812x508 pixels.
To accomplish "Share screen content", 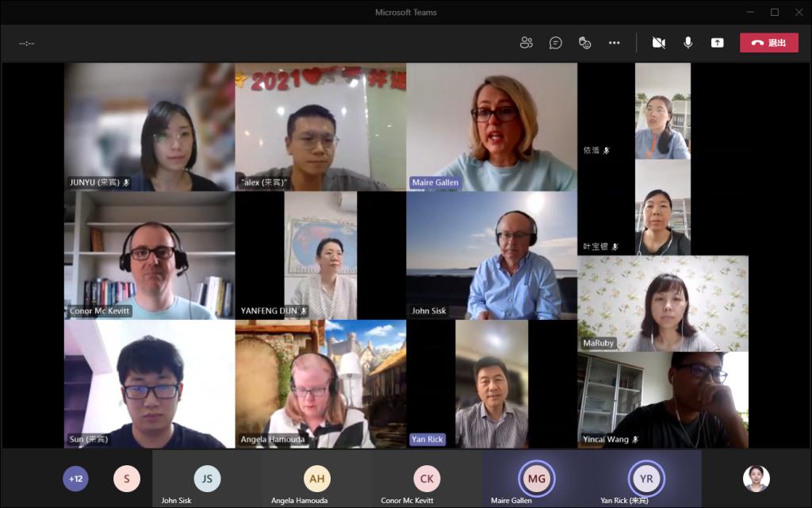I will (x=718, y=43).
